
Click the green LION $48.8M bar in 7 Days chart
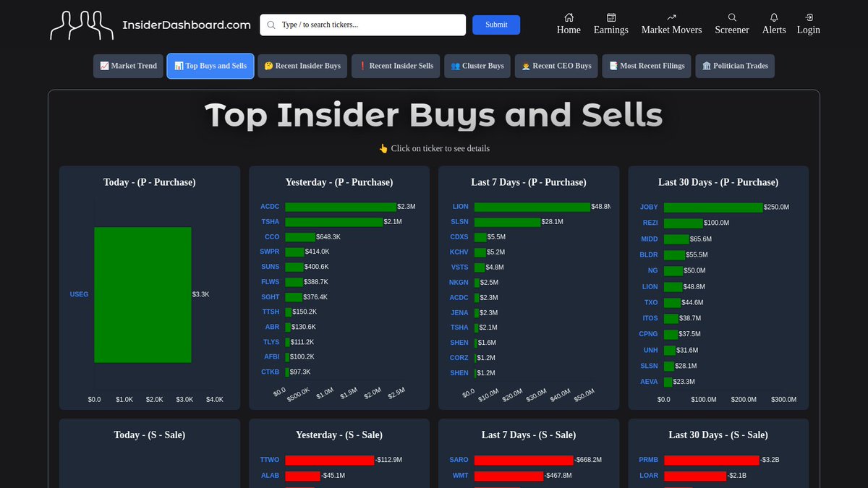coord(532,207)
